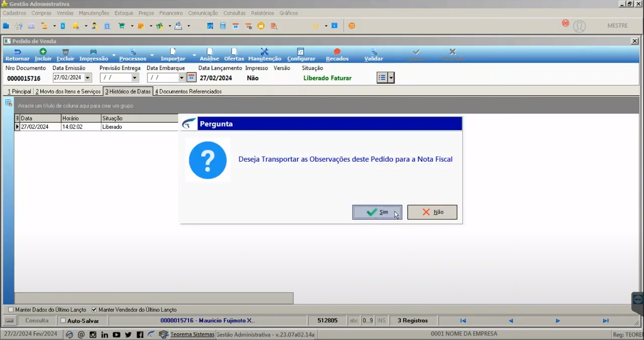The width and height of the screenshot is (644, 340).
Task: Select the 27/02/2024 table row cell
Action: pos(40,127)
